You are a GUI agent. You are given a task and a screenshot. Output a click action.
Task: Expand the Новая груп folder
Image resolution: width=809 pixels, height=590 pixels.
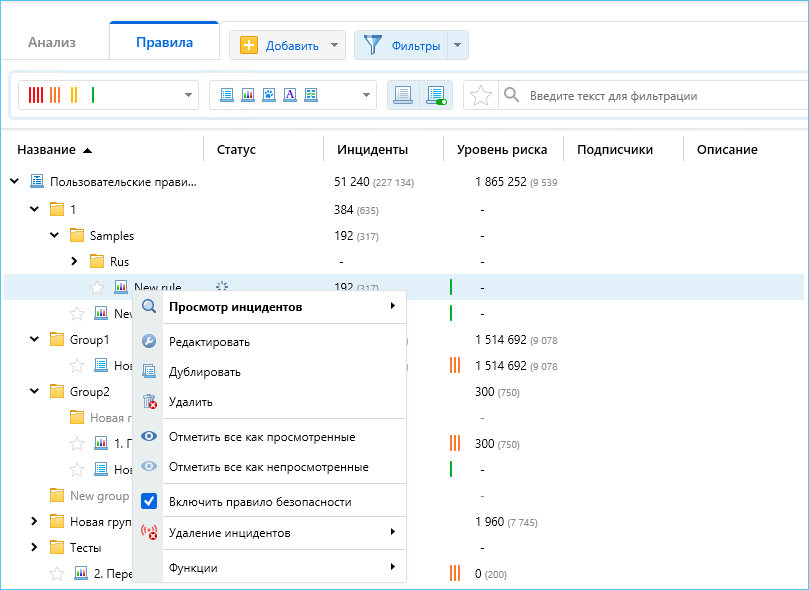[x=35, y=521]
